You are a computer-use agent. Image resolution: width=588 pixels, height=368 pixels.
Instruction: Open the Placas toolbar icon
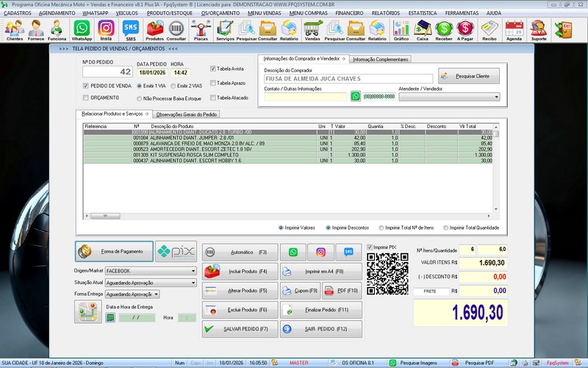[200, 29]
